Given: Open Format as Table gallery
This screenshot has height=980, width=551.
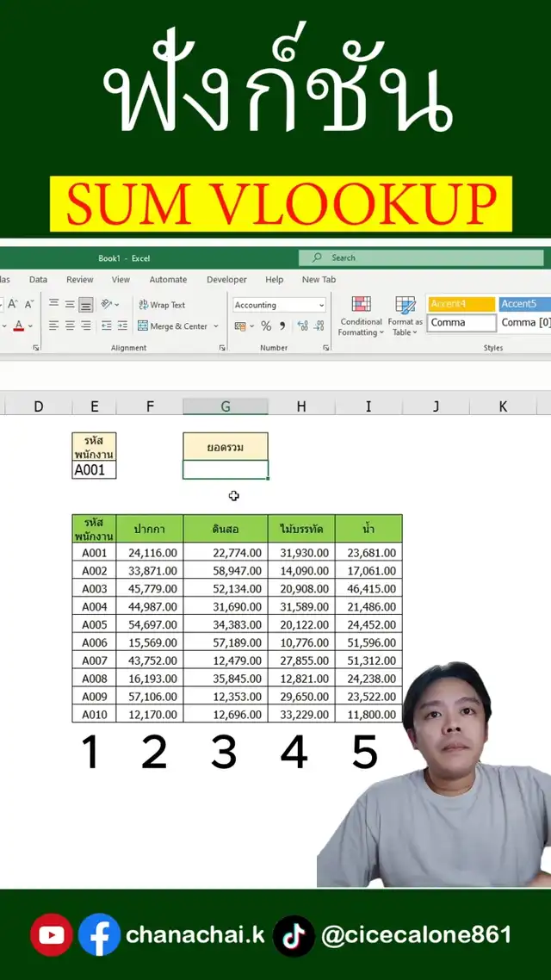Looking at the screenshot, I should pos(405,316).
